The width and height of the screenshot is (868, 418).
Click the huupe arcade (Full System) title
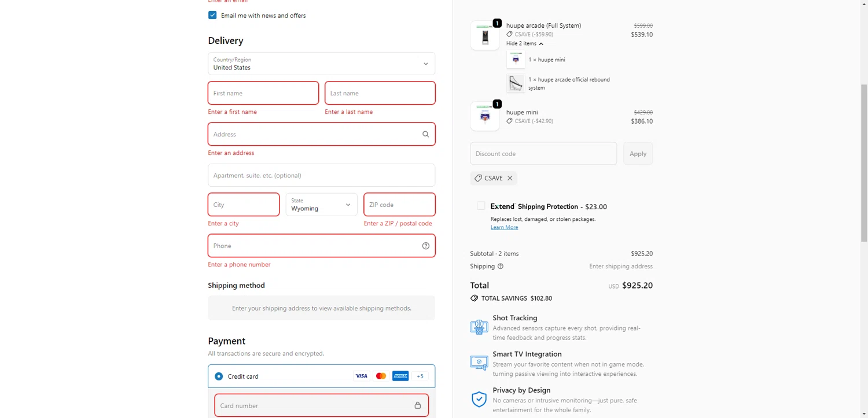[543, 25]
